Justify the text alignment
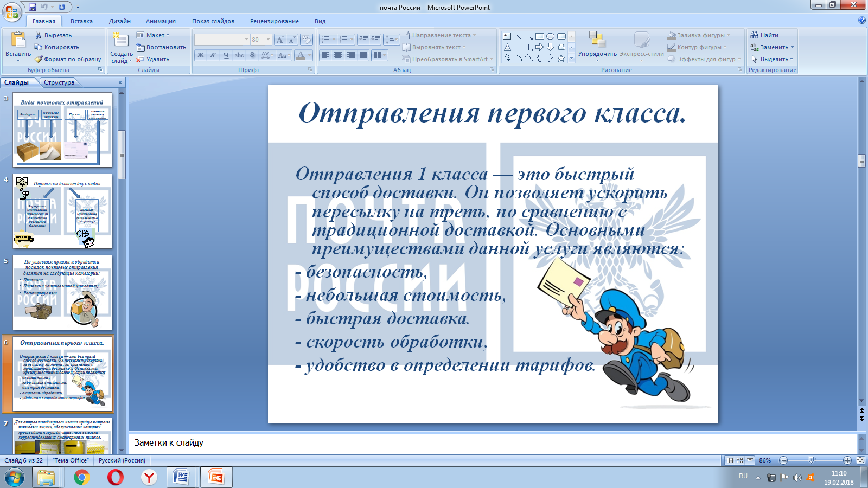The image size is (868, 488). 363,55
